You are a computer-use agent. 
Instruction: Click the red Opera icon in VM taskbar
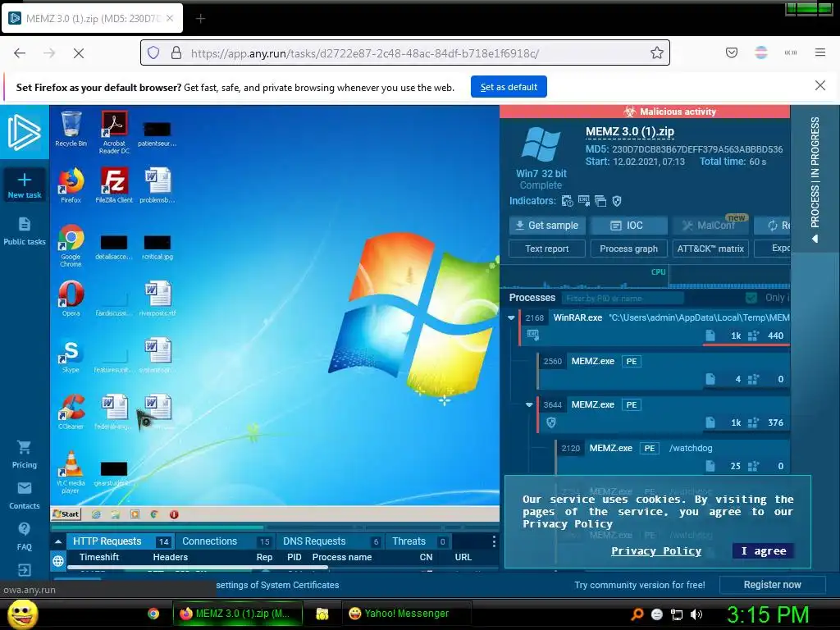[x=174, y=514]
